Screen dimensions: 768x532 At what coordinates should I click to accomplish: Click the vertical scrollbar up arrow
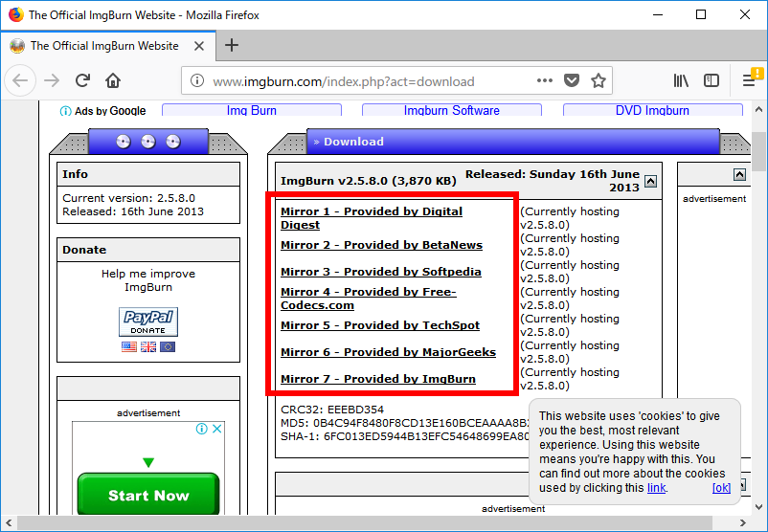(758, 109)
